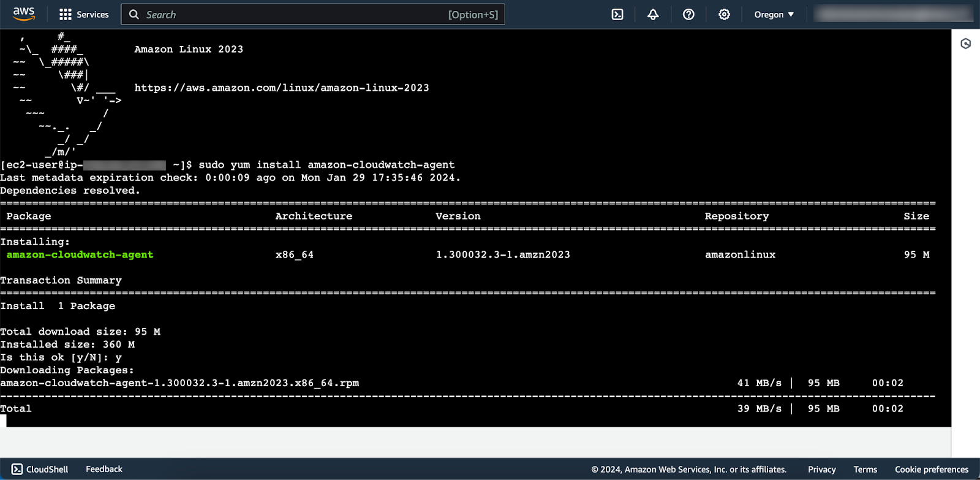
Task: Click the terminal cursor block
Action: point(3,421)
